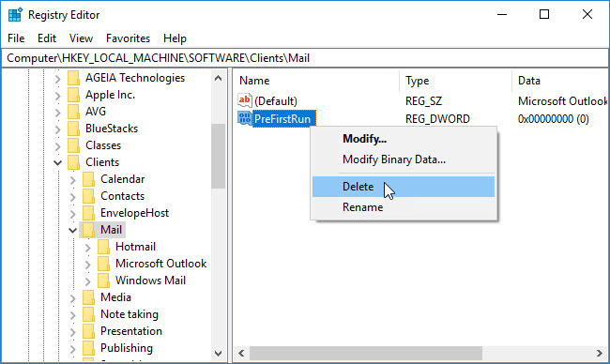Screen dimensions: 610x364
Task: Expand the Contacts key chevron
Action: point(73,197)
